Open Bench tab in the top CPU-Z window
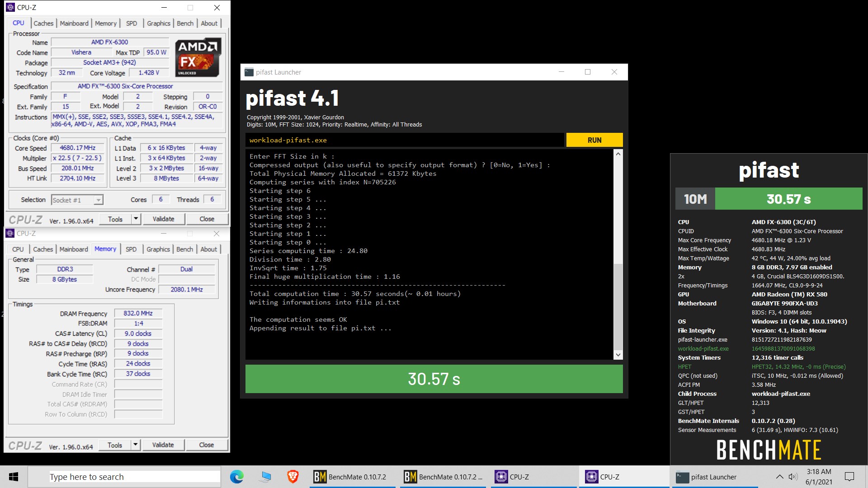 [x=185, y=23]
